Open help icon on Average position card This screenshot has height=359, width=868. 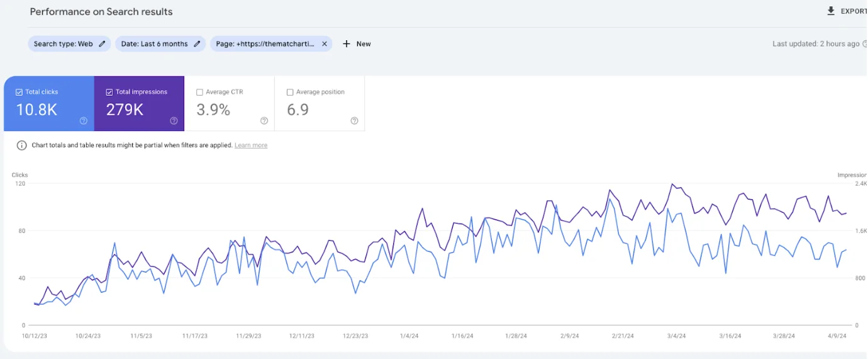(354, 121)
